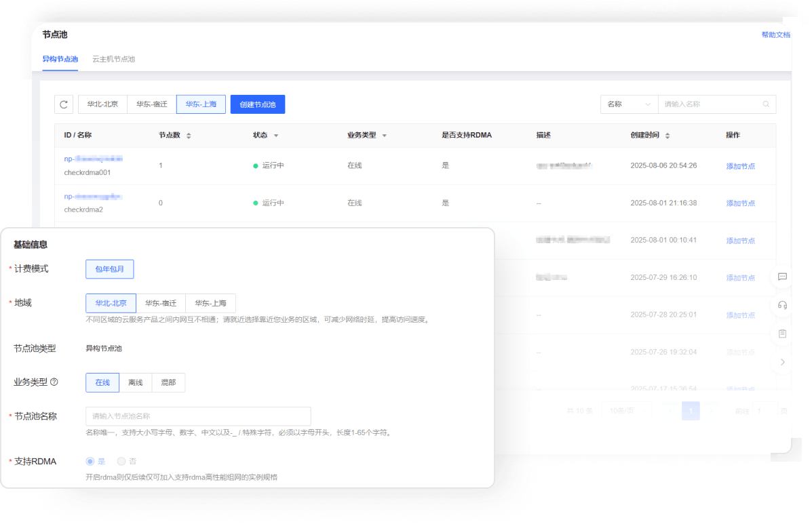
Task: Click the 是 radio button under 支持RDMA
Action: coord(90,461)
